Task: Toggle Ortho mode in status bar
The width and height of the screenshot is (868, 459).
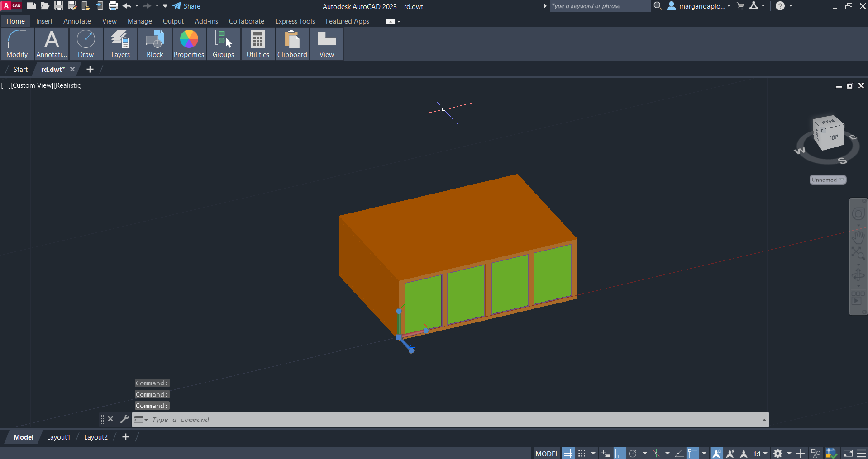Action: pos(620,454)
